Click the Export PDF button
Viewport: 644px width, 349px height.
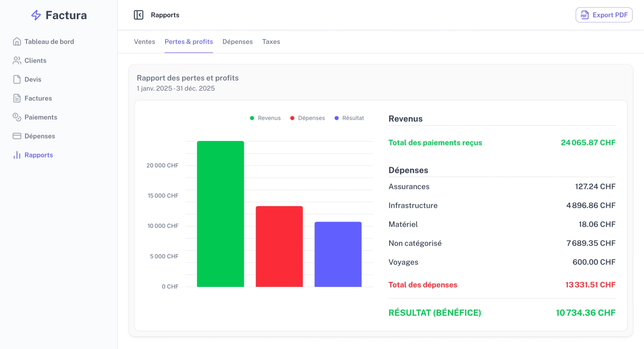(x=604, y=15)
